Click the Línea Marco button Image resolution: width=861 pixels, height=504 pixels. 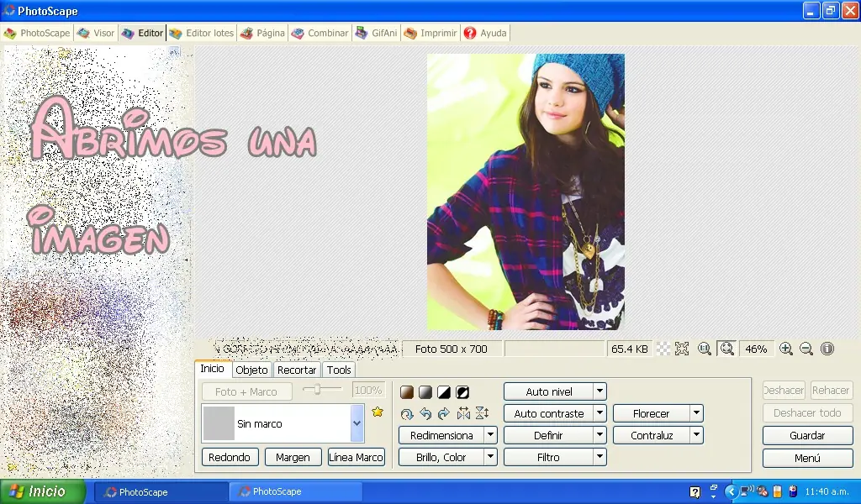point(356,457)
